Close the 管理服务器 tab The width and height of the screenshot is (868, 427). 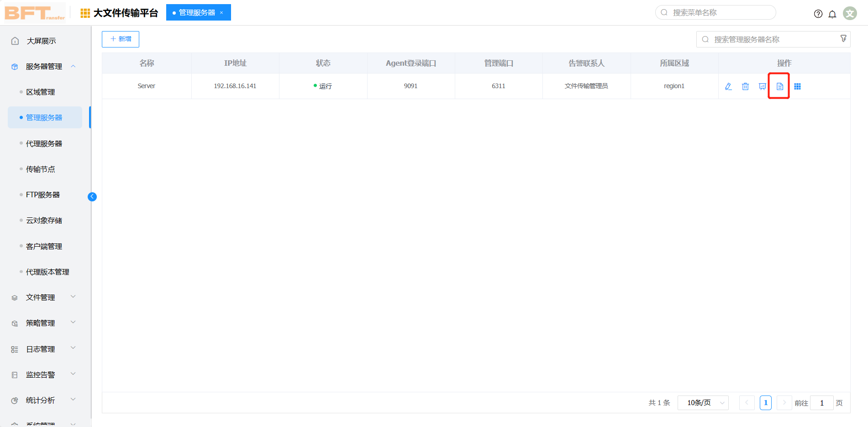tap(221, 13)
